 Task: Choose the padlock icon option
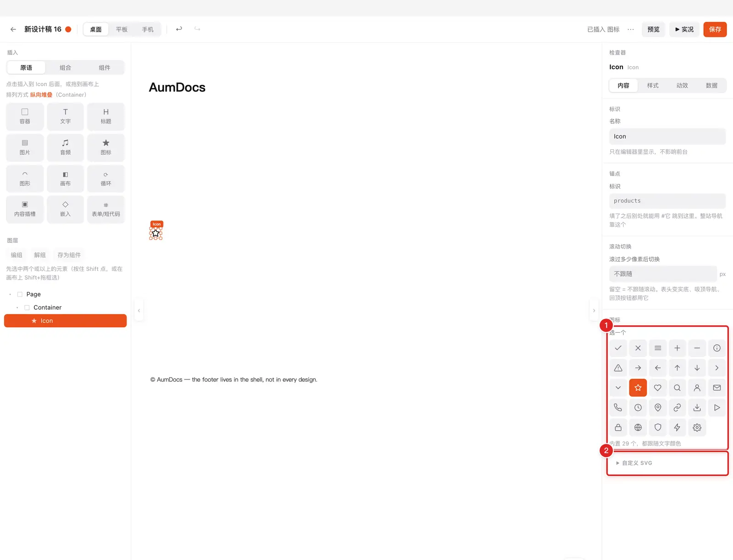(618, 428)
